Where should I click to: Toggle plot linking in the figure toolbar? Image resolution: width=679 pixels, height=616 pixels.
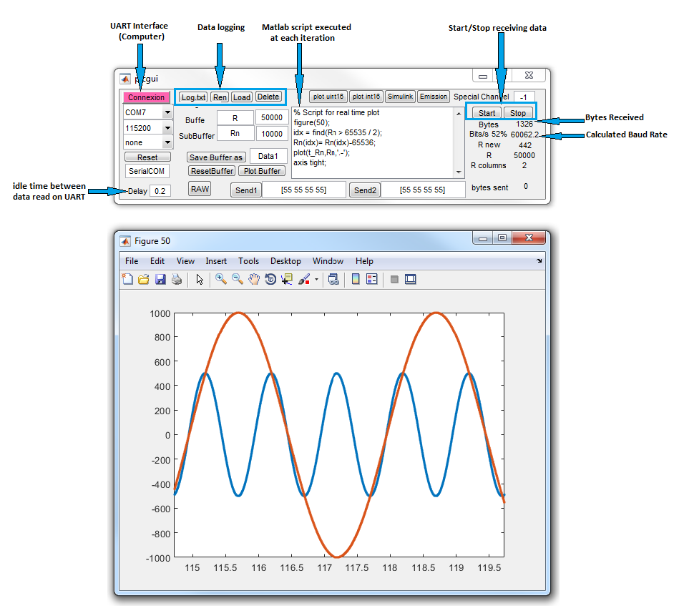333,279
